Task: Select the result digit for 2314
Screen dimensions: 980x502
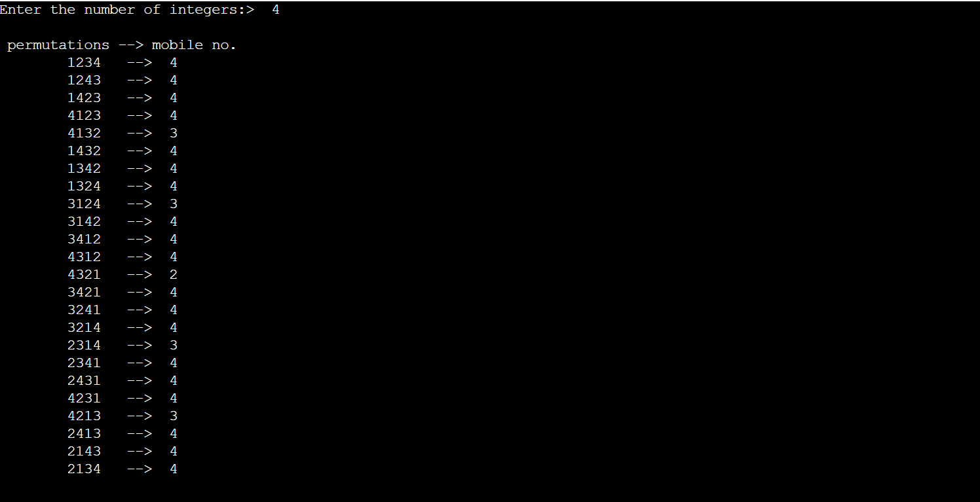Action: click(x=173, y=344)
